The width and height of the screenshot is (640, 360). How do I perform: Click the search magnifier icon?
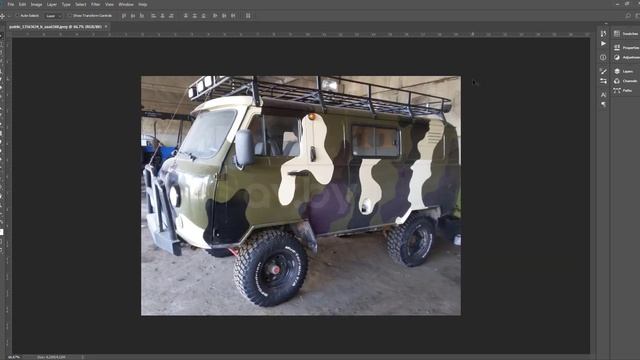pyautogui.click(x=628, y=16)
